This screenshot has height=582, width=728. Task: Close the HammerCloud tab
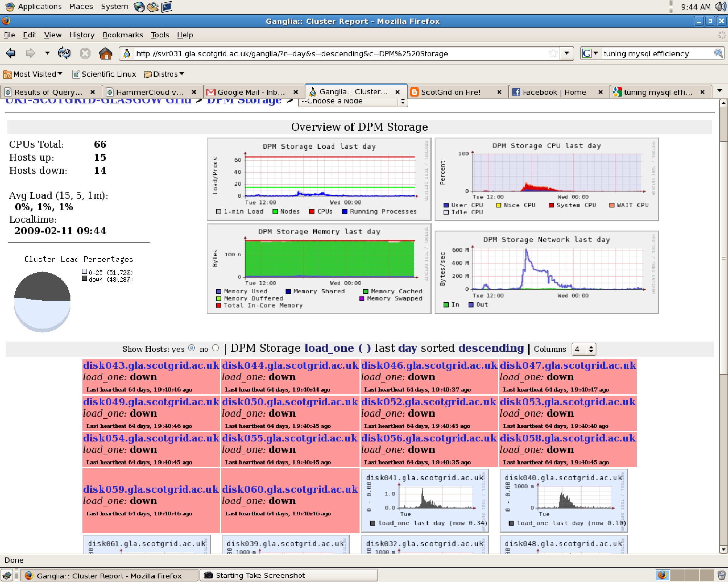pyautogui.click(x=194, y=92)
